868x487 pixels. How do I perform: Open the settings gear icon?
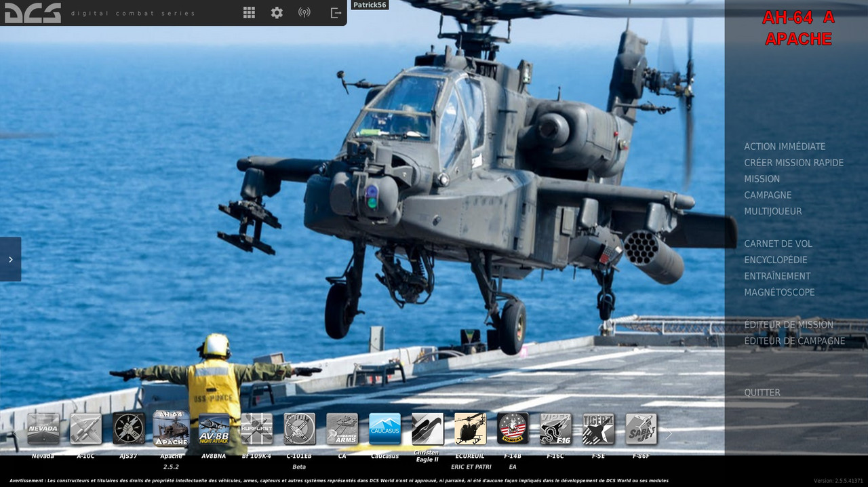coord(277,12)
